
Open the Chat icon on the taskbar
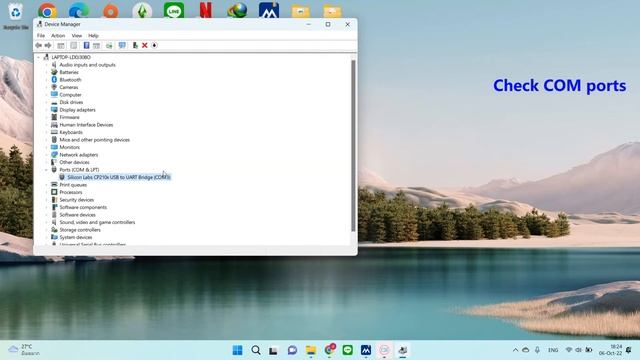pyautogui.click(x=292, y=350)
